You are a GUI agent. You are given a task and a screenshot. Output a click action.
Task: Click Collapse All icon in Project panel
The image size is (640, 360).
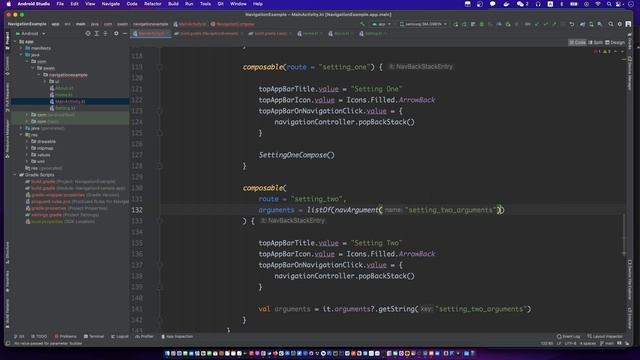coord(106,33)
